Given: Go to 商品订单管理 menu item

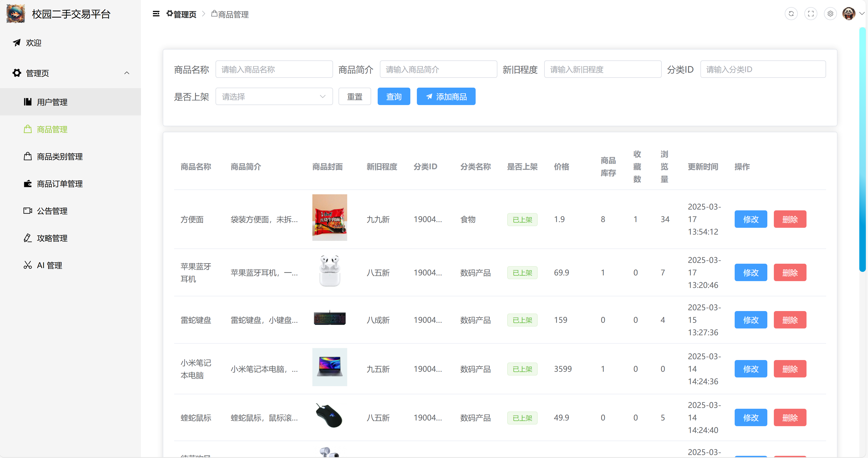Looking at the screenshot, I should [x=60, y=184].
